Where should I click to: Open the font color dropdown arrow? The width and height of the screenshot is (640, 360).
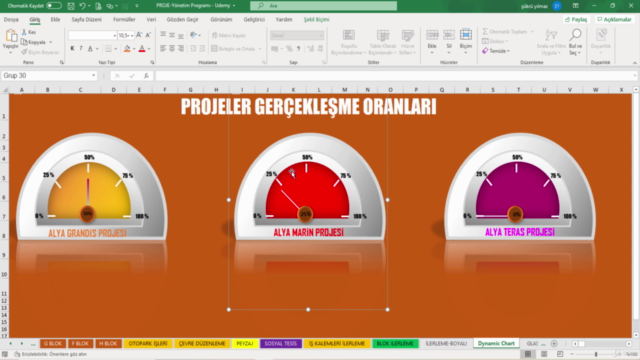coord(149,49)
